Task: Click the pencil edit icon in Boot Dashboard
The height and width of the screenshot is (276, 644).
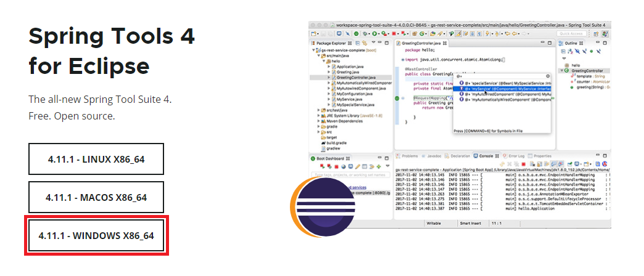Action: tap(358, 166)
